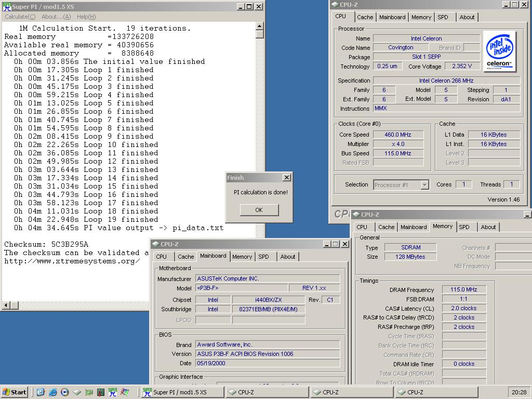Viewport: 532px width, 399px height.
Task: Minimize the Mainboard CPU-Z window
Action: pos(327,244)
